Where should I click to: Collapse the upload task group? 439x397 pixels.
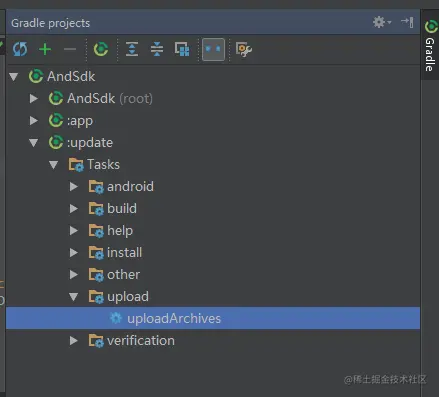pos(73,297)
